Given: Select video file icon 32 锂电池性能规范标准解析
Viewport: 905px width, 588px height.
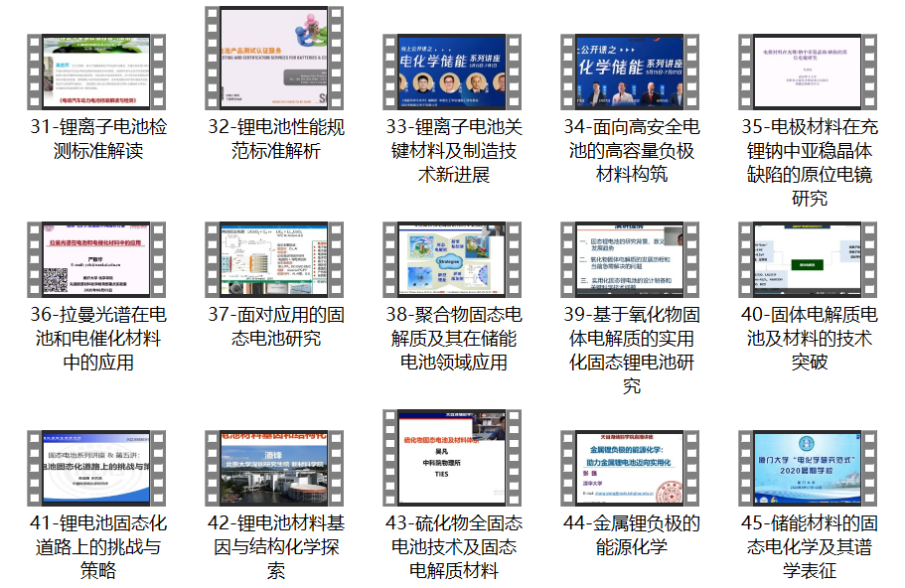Looking at the screenshot, I should click(274, 58).
